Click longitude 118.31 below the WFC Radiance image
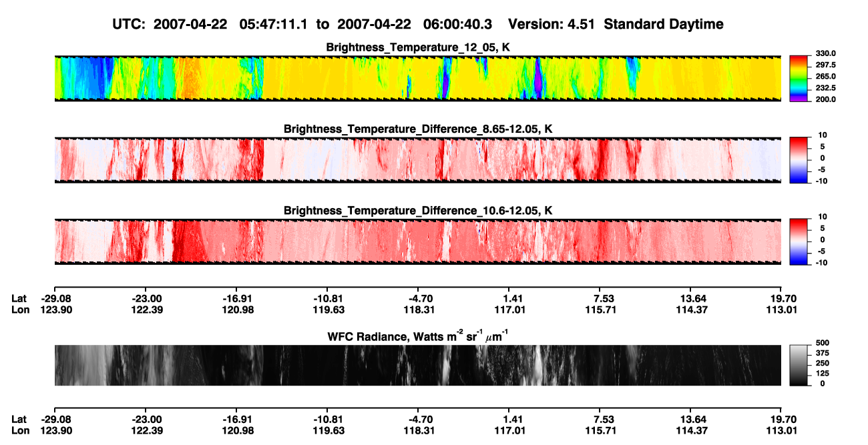The image size is (868, 445). [419, 430]
